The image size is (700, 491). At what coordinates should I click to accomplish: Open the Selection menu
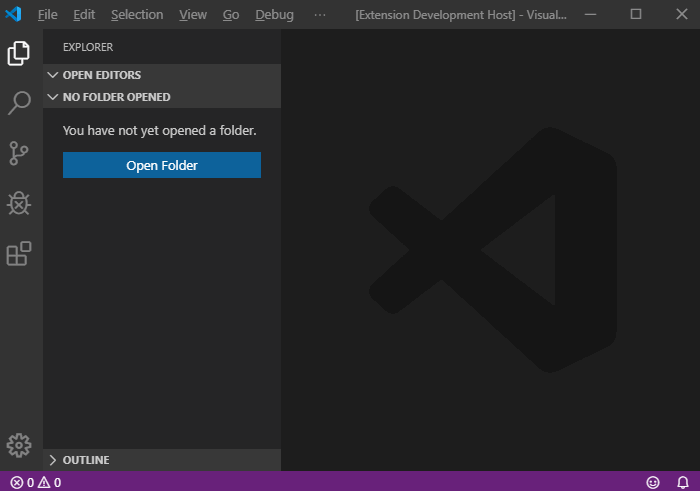click(x=137, y=15)
